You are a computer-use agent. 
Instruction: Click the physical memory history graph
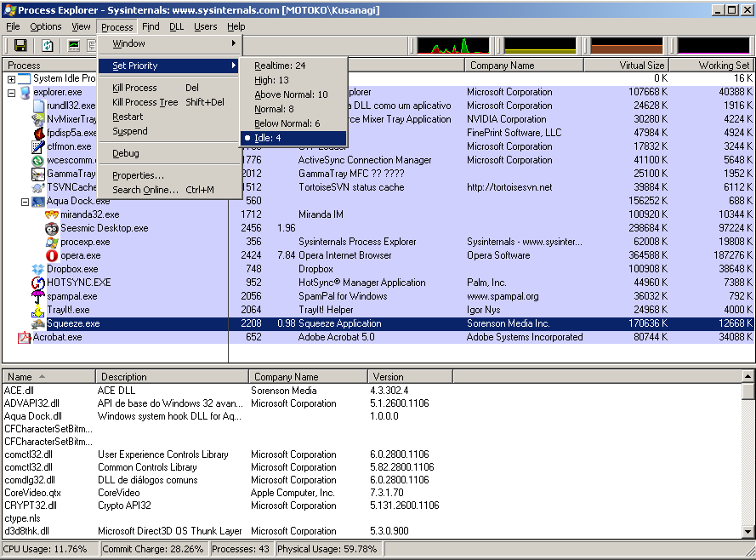(x=627, y=46)
